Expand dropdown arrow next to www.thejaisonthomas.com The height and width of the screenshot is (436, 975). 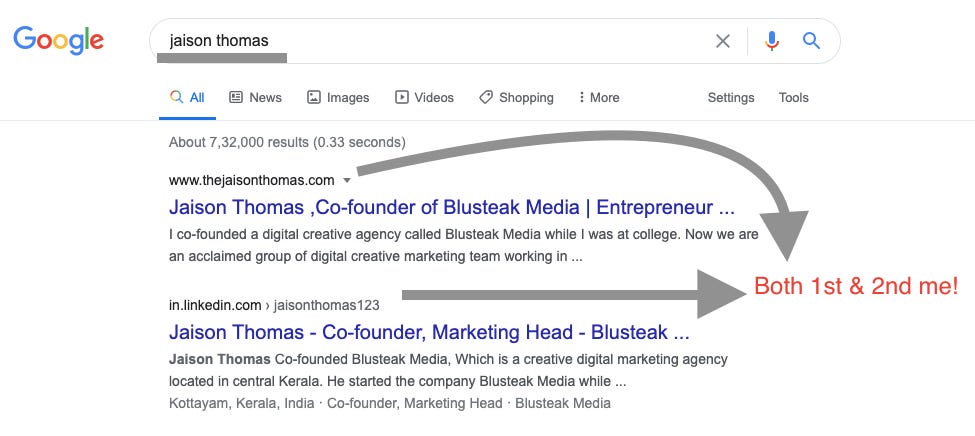pos(347,181)
